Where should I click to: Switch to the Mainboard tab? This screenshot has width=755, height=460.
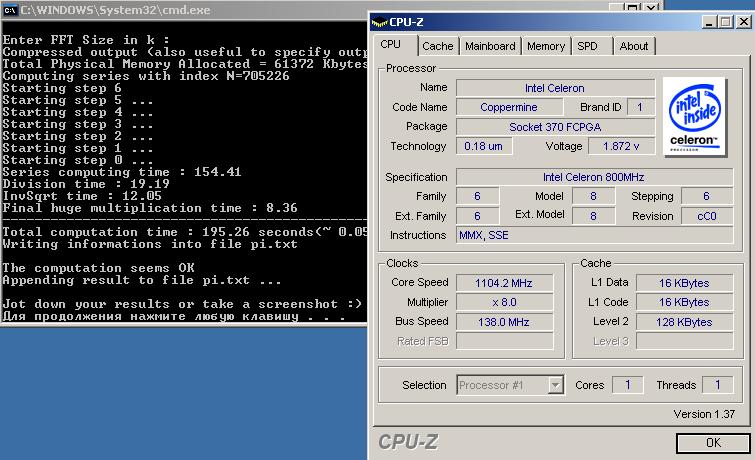490,46
